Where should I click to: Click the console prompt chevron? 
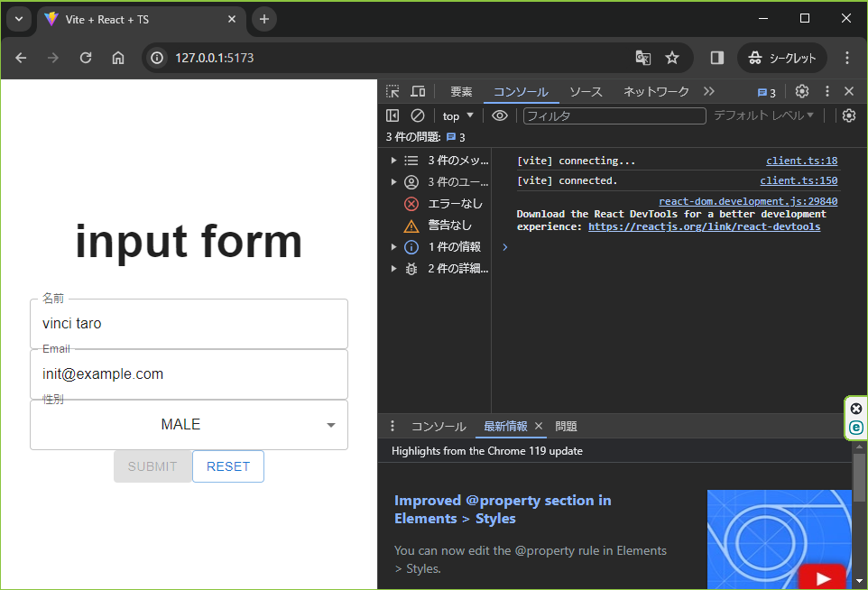(505, 247)
